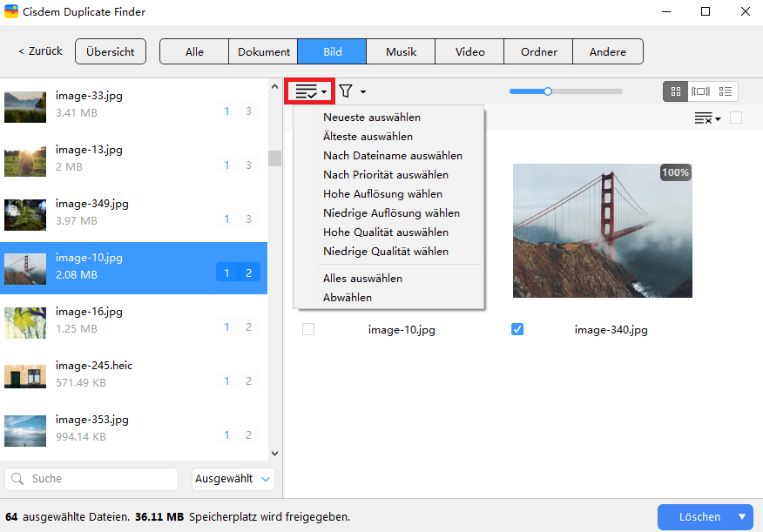This screenshot has width=763, height=532.
Task: Toggle the select-all checkbox at top right
Action: [736, 118]
